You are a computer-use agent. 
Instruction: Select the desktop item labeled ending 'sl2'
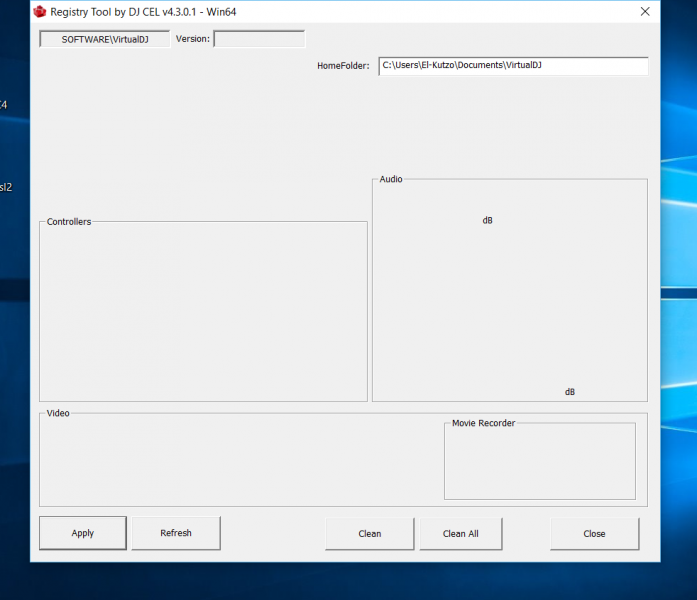(x=5, y=186)
